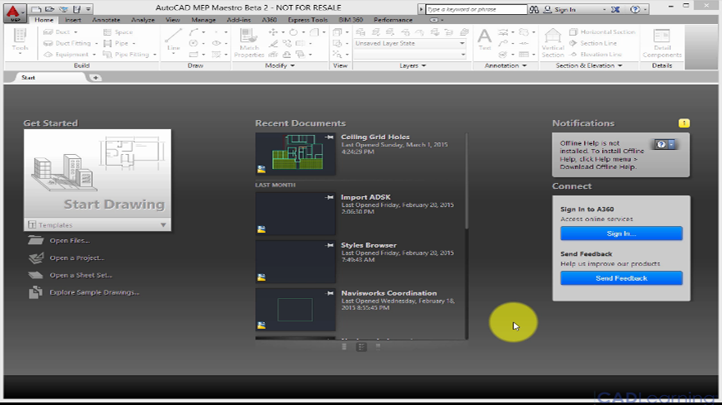Image resolution: width=722 pixels, height=405 pixels.
Task: Click the binoculars search icon
Action: pos(534,9)
